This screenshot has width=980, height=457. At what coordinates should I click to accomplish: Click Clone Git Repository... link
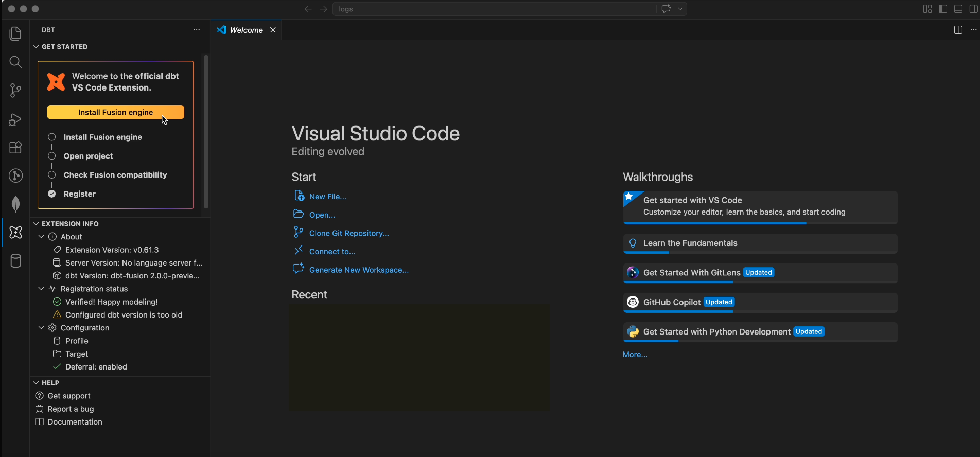349,233
